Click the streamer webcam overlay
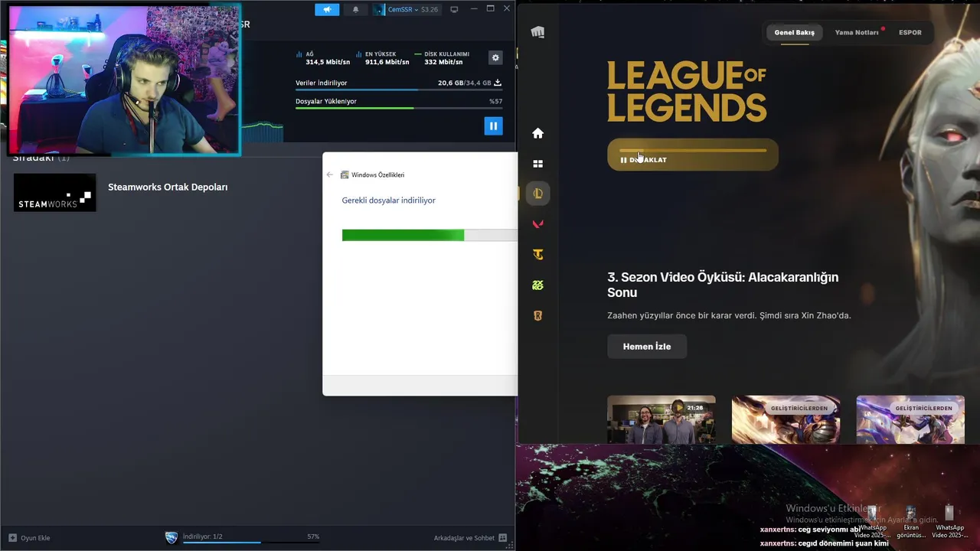Screen dimensions: 980x551 tap(124, 80)
